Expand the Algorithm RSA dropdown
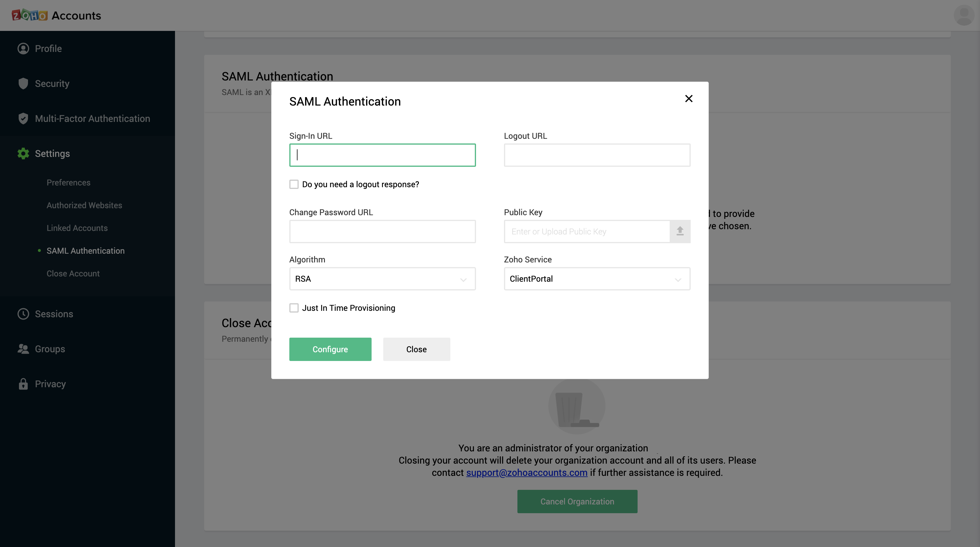The image size is (980, 547). click(382, 279)
